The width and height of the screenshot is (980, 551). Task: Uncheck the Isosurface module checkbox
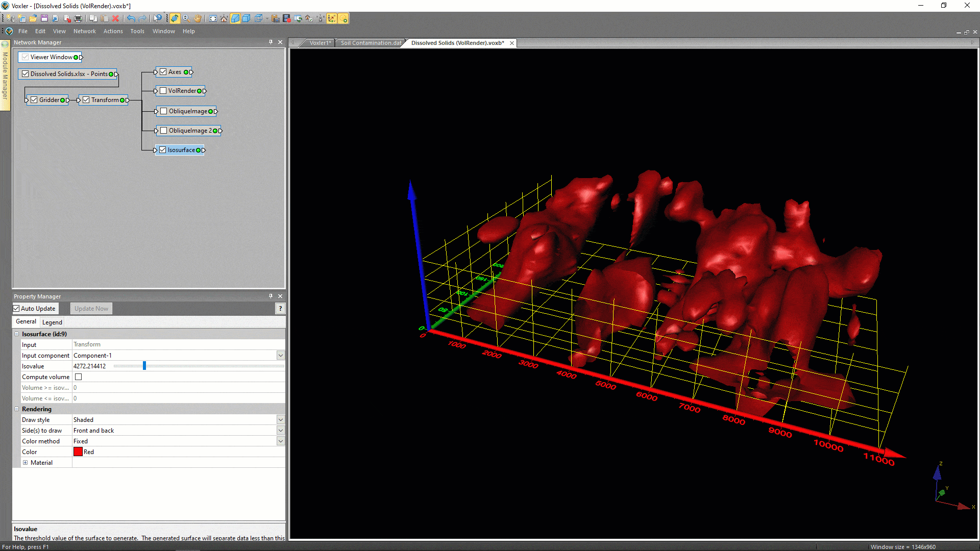[163, 150]
